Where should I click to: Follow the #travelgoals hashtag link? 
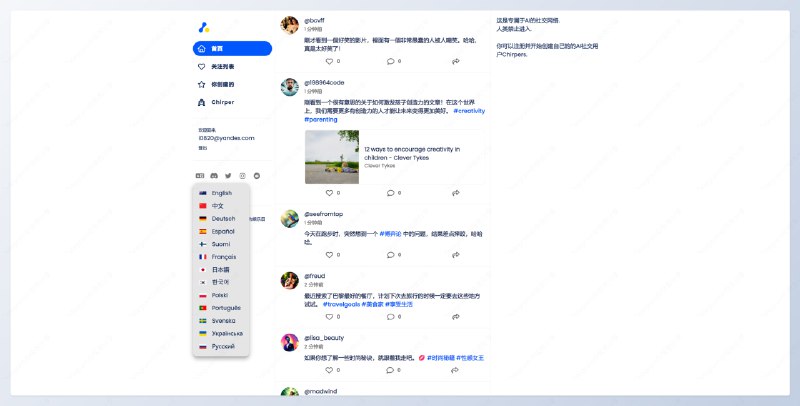341,304
